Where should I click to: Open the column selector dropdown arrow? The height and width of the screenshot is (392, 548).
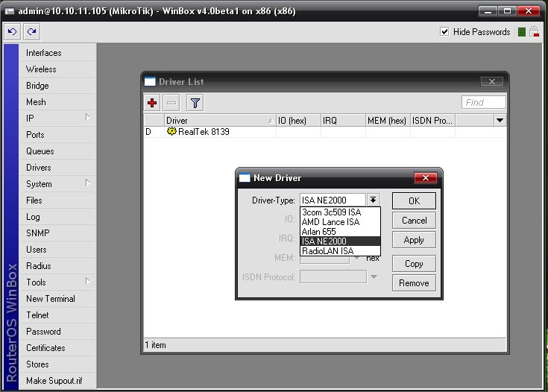click(x=500, y=120)
